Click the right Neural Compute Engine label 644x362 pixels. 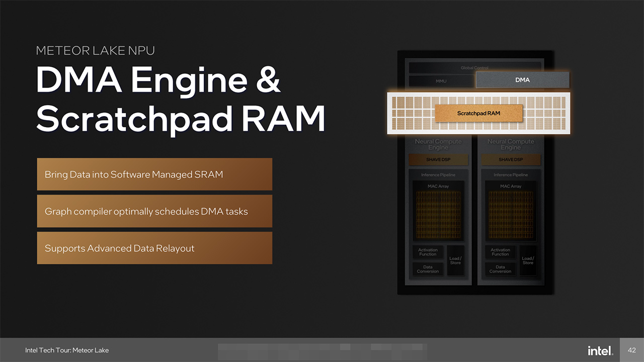[x=511, y=144]
